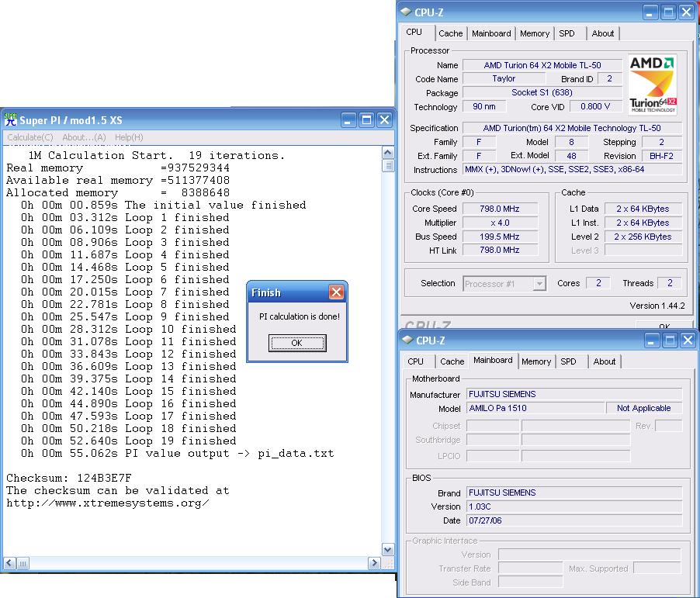This screenshot has height=598, width=700.
Task: Click the PI value output line
Action: coord(177,454)
